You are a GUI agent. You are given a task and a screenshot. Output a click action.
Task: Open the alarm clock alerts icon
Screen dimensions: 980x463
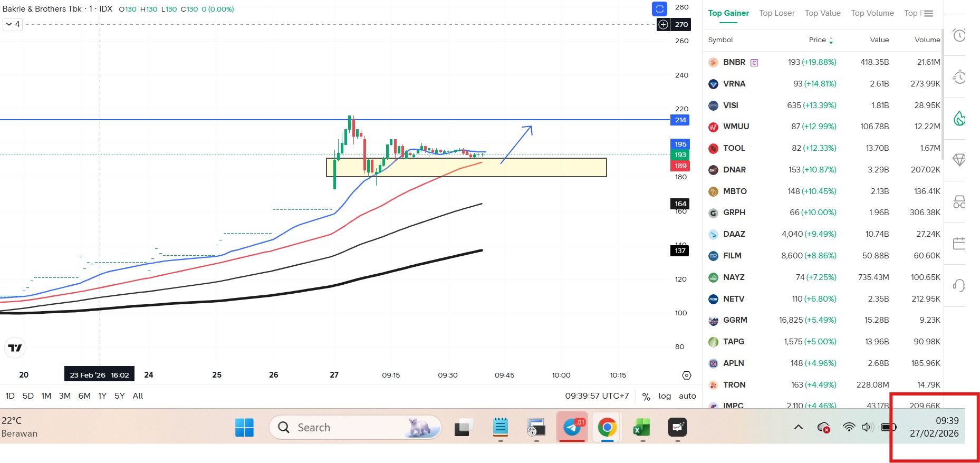coord(959,35)
